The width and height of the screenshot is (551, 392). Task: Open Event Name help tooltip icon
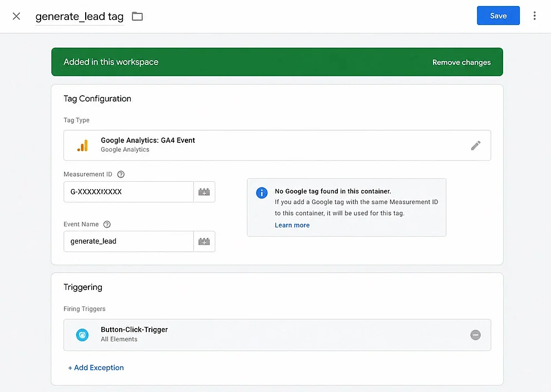point(107,224)
